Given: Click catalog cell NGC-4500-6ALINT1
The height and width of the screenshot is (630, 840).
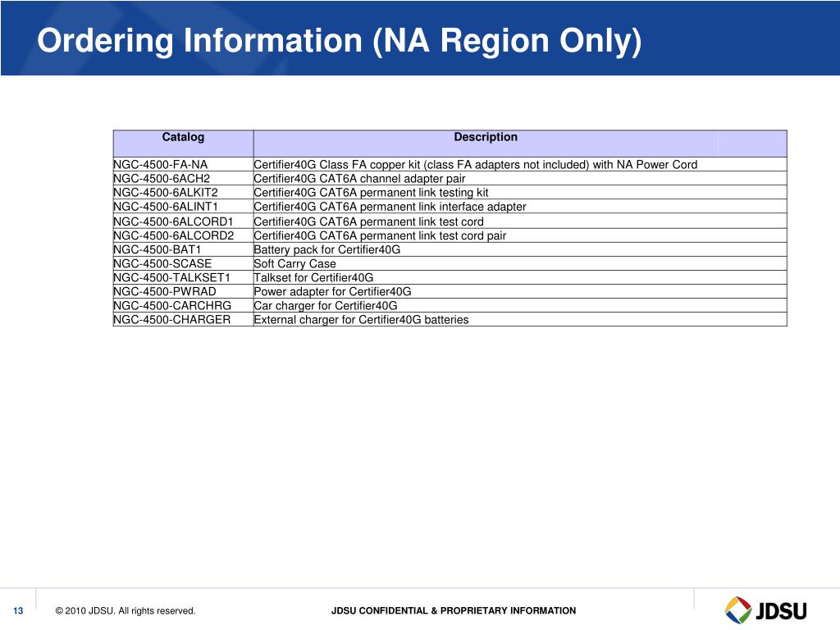Looking at the screenshot, I should coord(183,206).
